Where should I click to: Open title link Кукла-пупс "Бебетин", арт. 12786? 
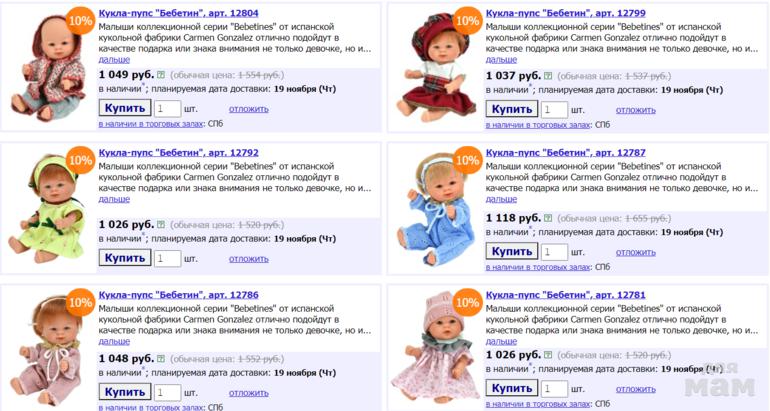pos(179,295)
